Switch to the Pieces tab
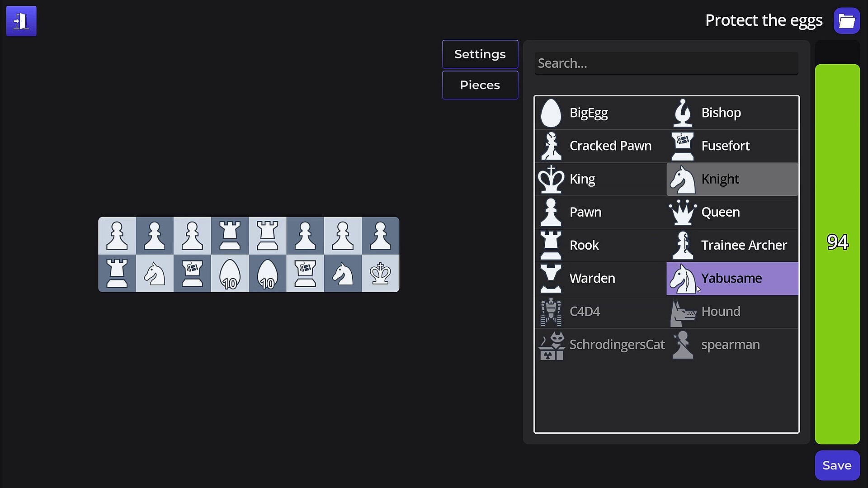The image size is (868, 488). 480,85
